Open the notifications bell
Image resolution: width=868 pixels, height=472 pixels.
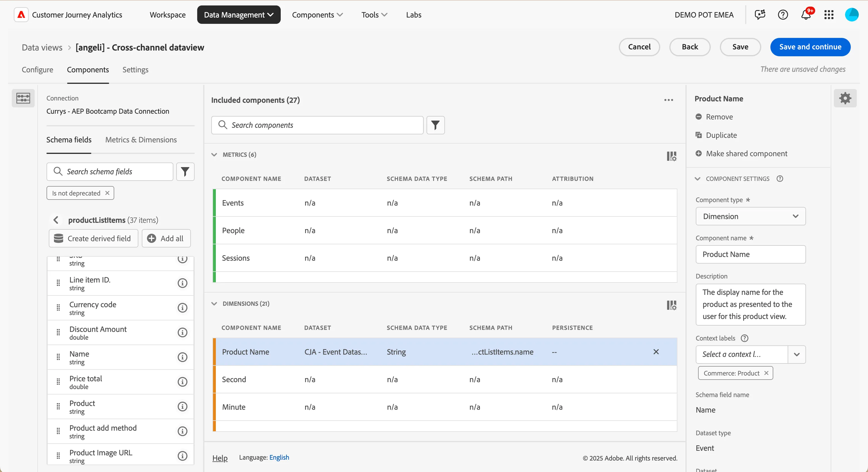coord(806,15)
